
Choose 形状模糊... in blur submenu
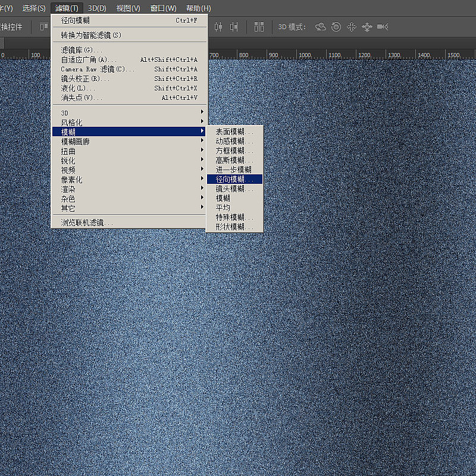click(234, 227)
